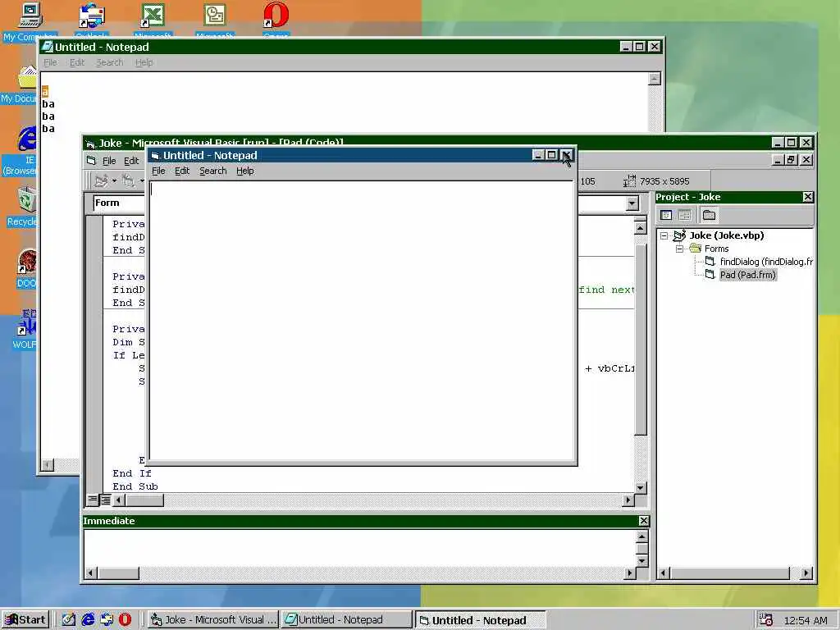Screen dimensions: 840x630
Task: Open Help menu in front Notepad
Action: [x=244, y=171]
